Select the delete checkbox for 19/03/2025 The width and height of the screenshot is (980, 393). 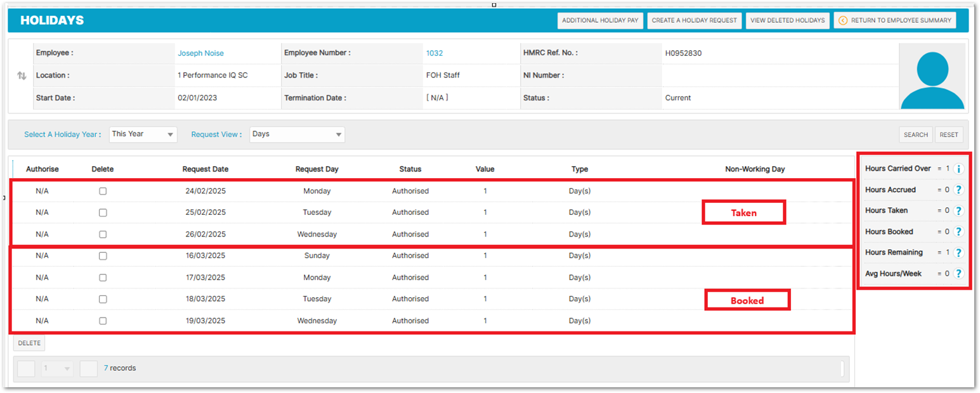pyautogui.click(x=103, y=321)
